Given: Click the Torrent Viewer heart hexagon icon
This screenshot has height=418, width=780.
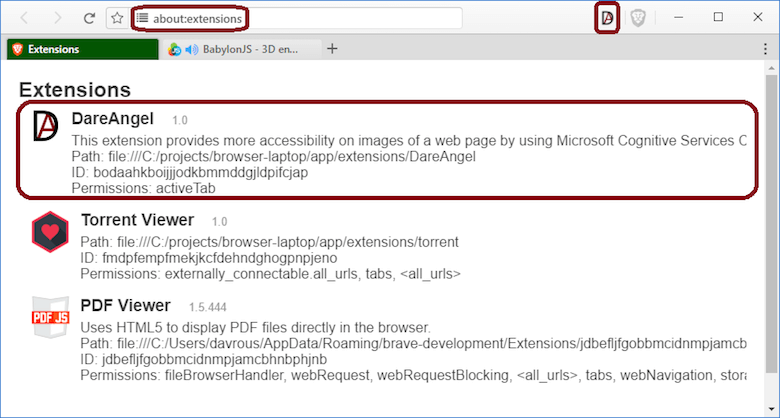Looking at the screenshot, I should (x=48, y=231).
